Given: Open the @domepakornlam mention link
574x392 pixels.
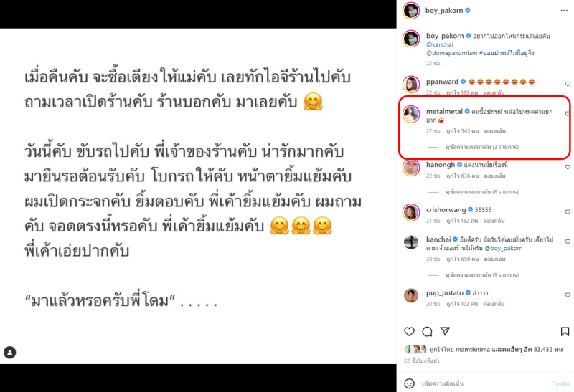Looking at the screenshot, I should (452, 53).
